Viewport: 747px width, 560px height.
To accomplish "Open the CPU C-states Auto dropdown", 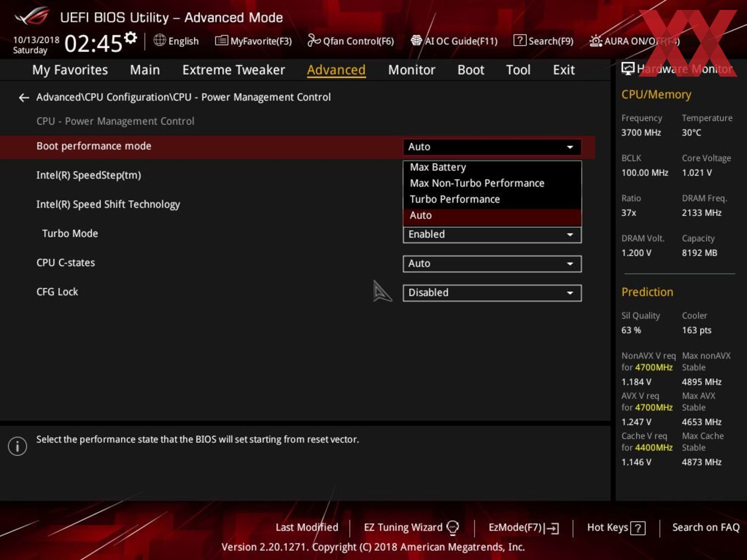I will pos(492,264).
